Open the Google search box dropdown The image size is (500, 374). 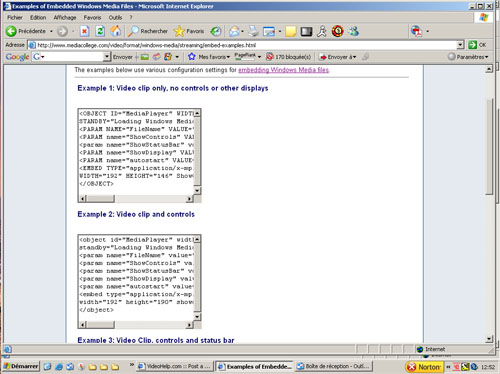[x=107, y=57]
